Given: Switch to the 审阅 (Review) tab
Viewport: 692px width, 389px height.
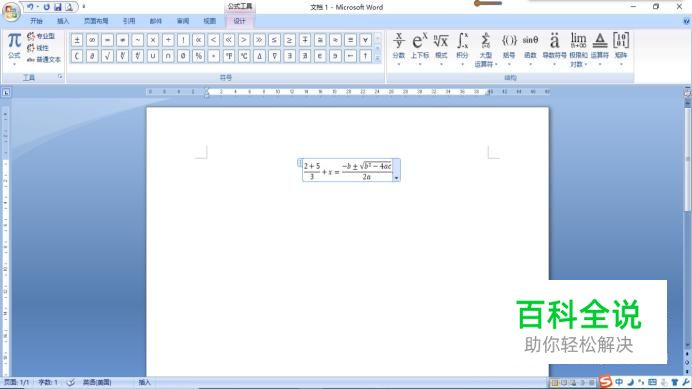Looking at the screenshot, I should tap(183, 21).
